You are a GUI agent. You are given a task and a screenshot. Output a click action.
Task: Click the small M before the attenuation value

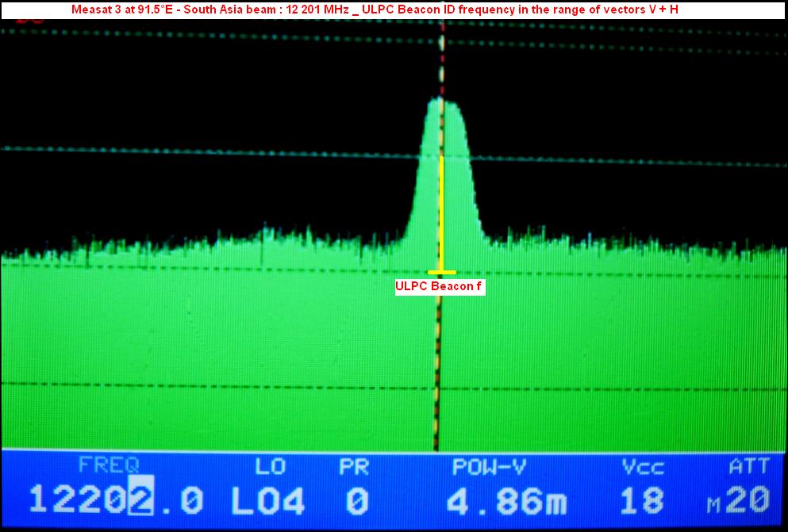(713, 505)
